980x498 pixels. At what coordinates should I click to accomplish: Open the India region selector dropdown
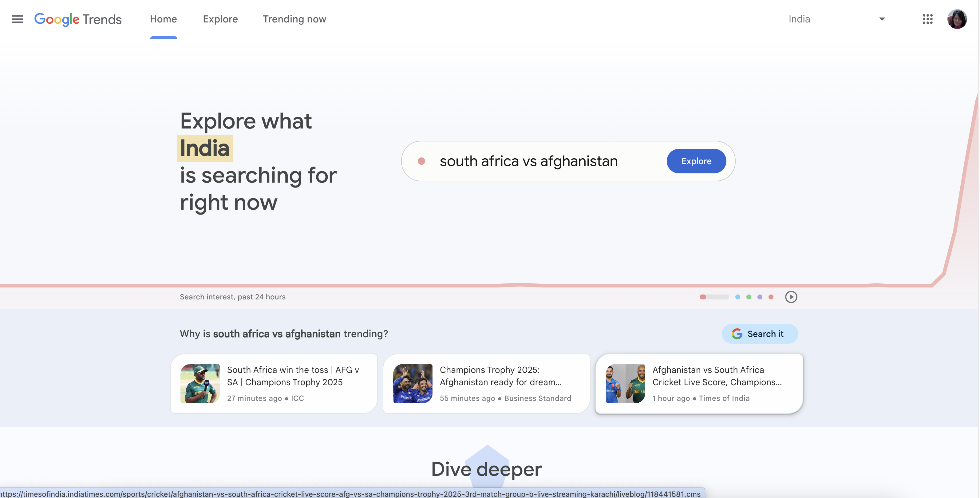(837, 19)
